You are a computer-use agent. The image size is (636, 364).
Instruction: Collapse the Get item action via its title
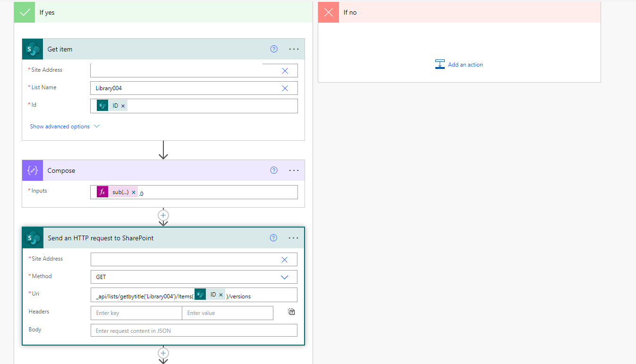[60, 49]
